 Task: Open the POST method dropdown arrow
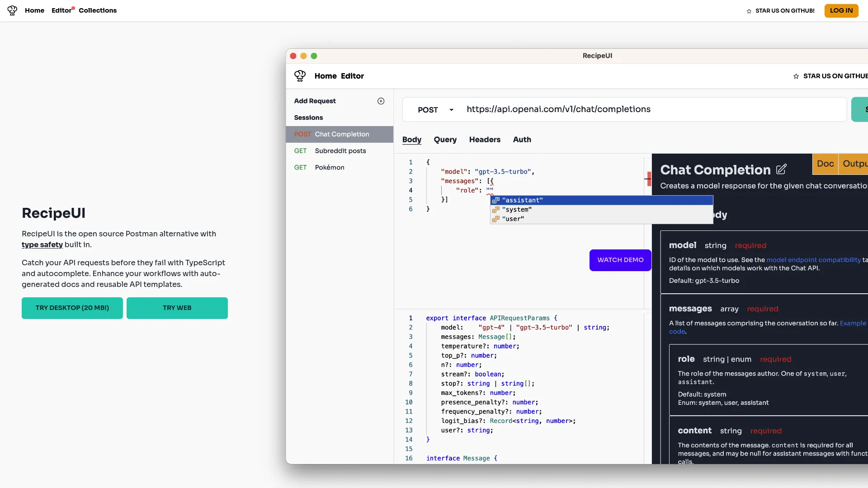pos(451,110)
